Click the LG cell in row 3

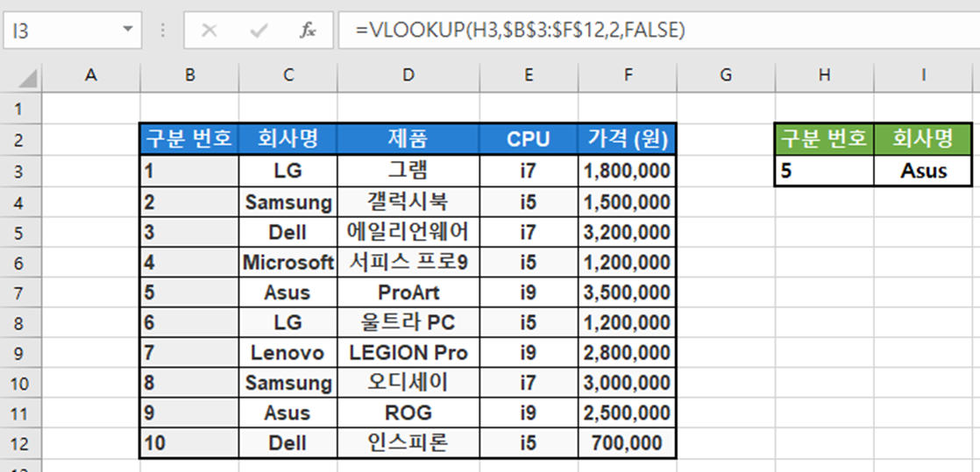[x=288, y=171]
